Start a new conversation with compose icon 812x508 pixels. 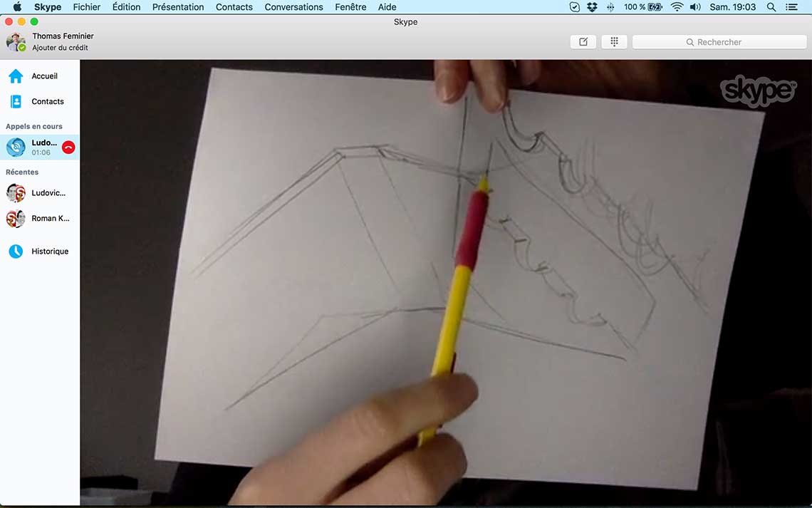point(583,42)
